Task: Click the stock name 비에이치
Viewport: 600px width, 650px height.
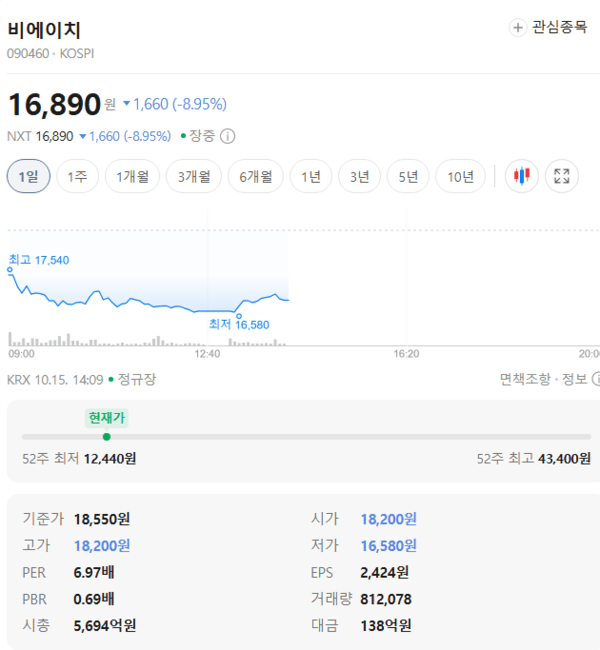Action: pyautogui.click(x=44, y=30)
